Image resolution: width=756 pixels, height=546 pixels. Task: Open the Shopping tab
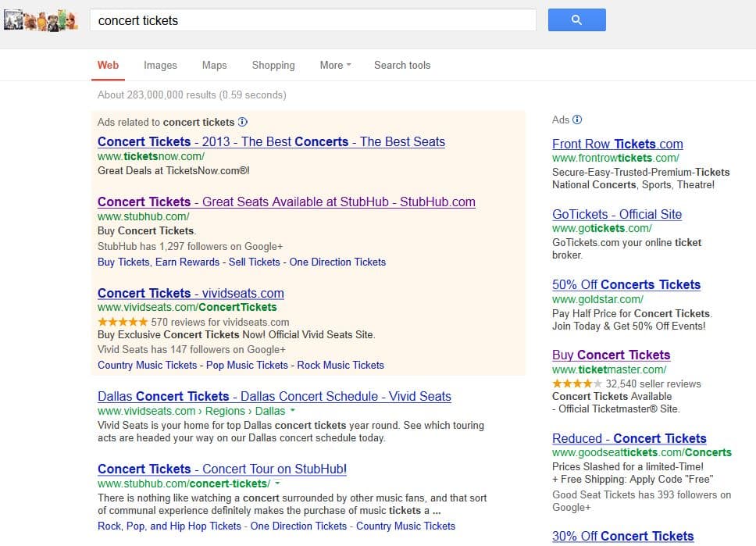pyautogui.click(x=273, y=65)
